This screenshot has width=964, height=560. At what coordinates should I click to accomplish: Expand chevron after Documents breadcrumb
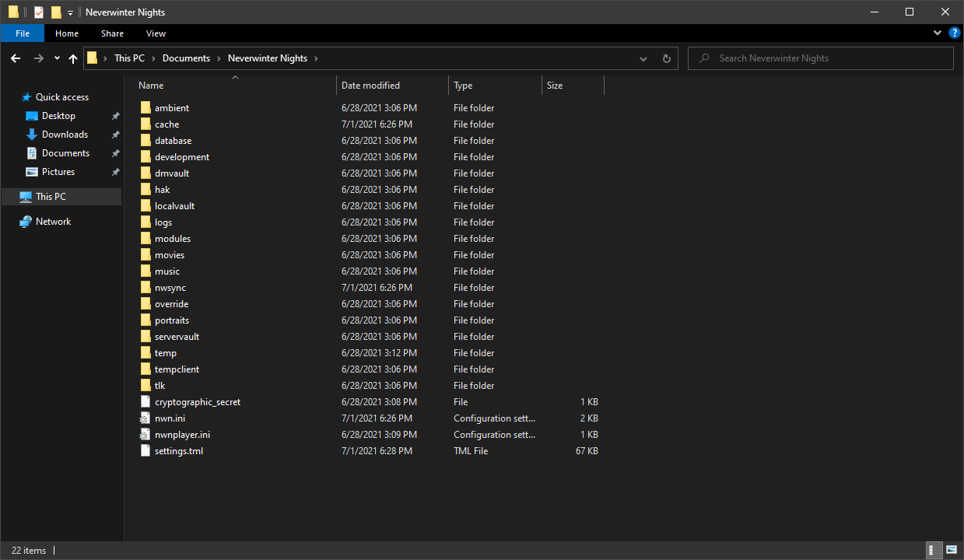[x=219, y=58]
